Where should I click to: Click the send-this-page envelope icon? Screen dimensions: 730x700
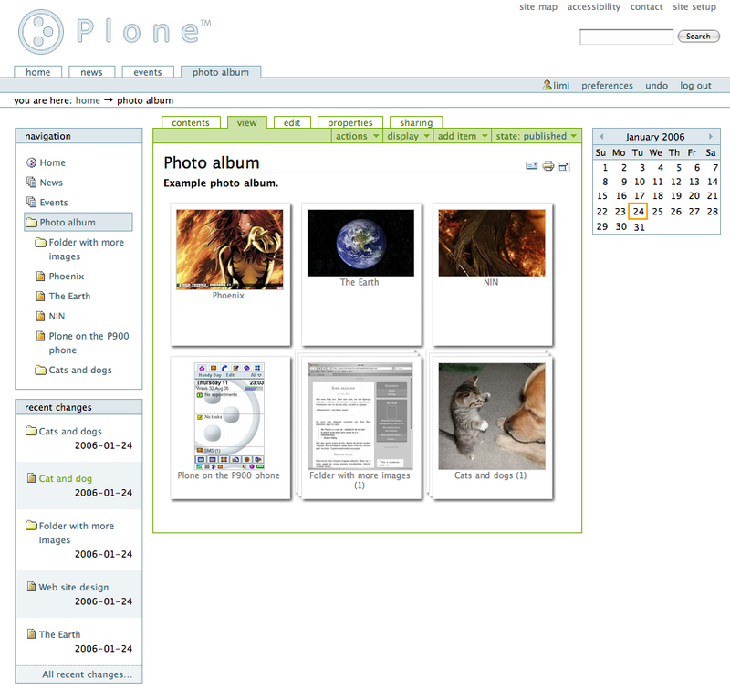coord(531,166)
